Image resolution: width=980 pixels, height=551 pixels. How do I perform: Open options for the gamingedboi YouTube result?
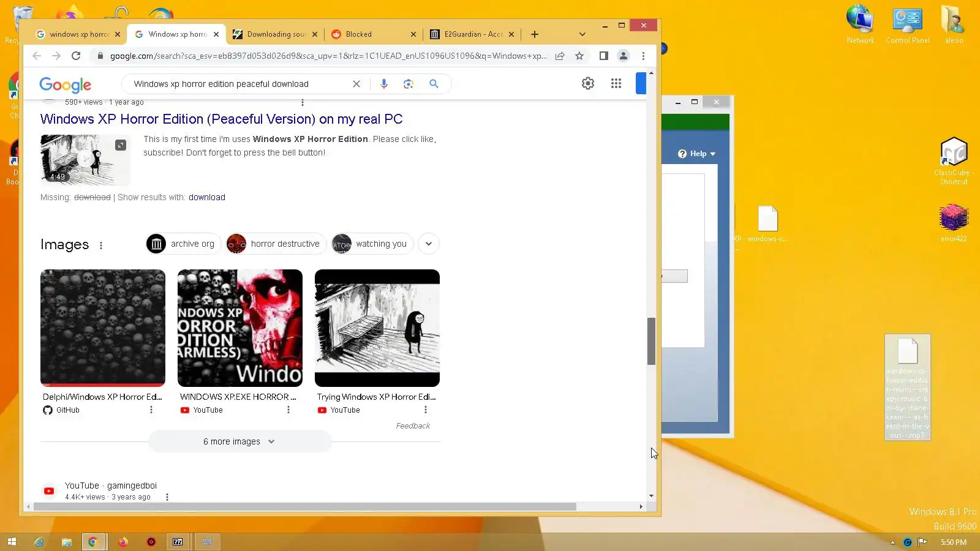(x=167, y=497)
